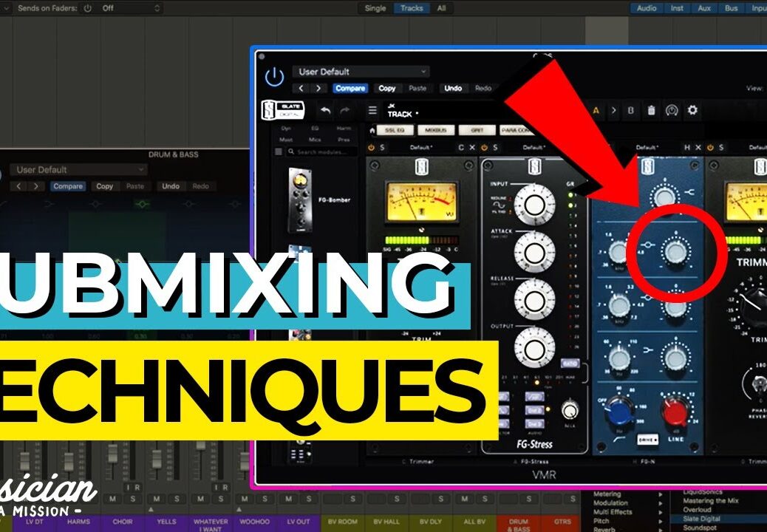Click the blue high-pass filter knob on FG-N
This screenshot has width=767, height=532.
tap(619, 412)
